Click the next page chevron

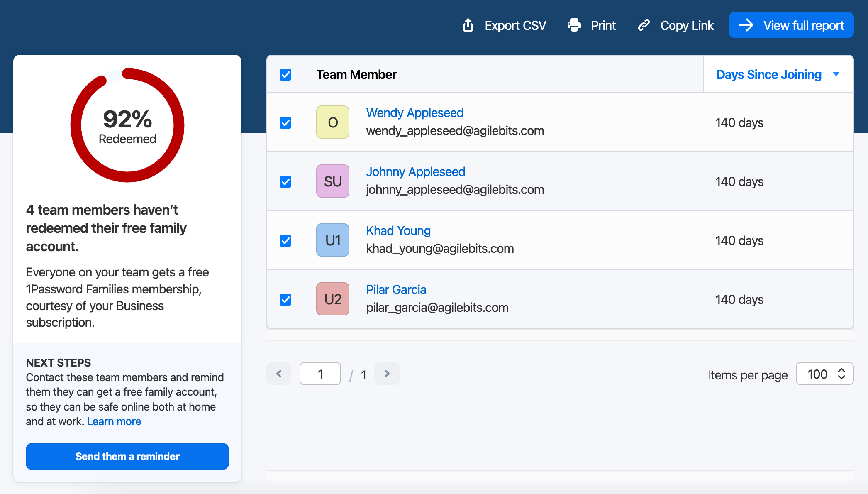point(387,374)
